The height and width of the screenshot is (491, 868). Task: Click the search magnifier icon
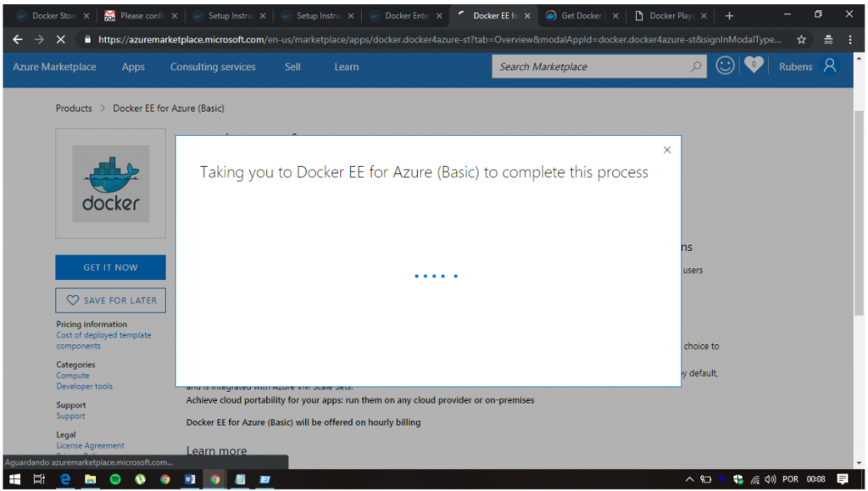[x=695, y=67]
